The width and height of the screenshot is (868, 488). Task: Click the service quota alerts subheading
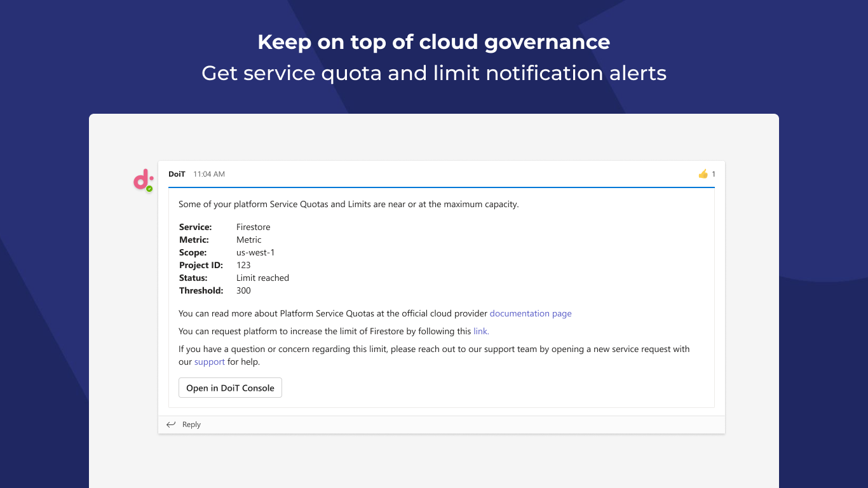click(433, 73)
